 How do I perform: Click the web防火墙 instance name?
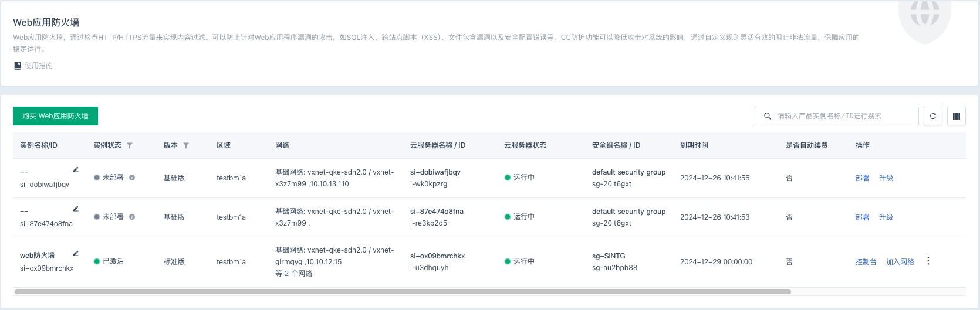click(x=38, y=256)
